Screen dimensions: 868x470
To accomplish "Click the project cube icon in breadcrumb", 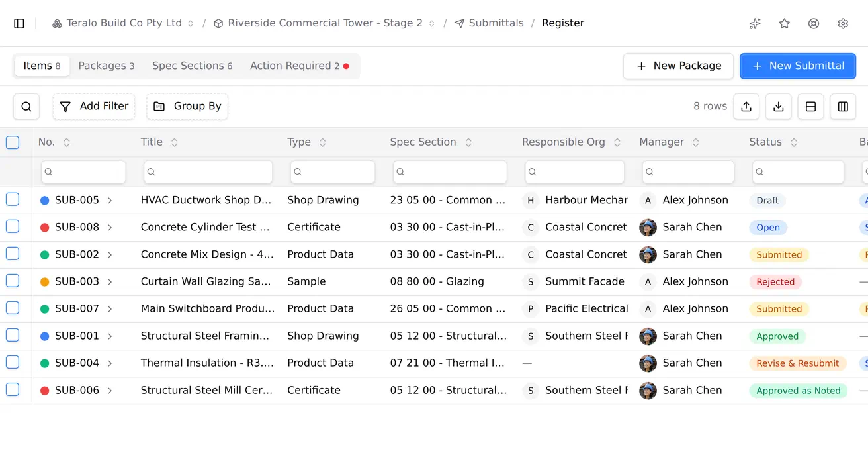I will coord(219,23).
